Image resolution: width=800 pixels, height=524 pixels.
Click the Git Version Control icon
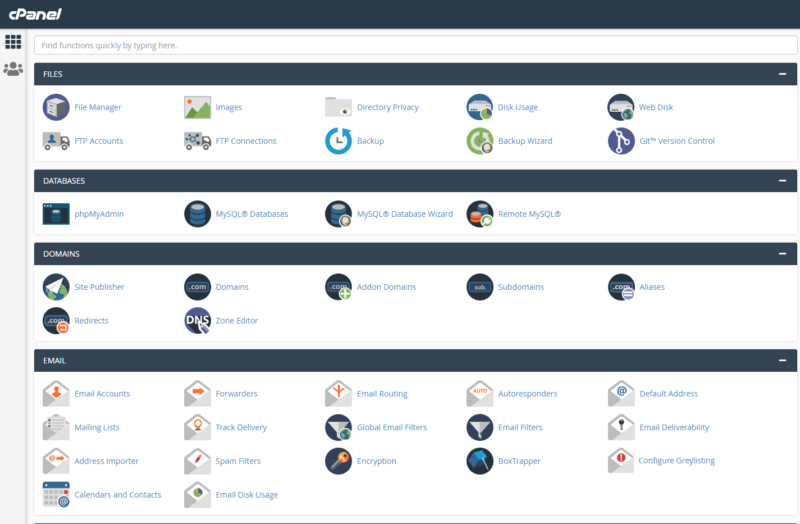click(621, 141)
